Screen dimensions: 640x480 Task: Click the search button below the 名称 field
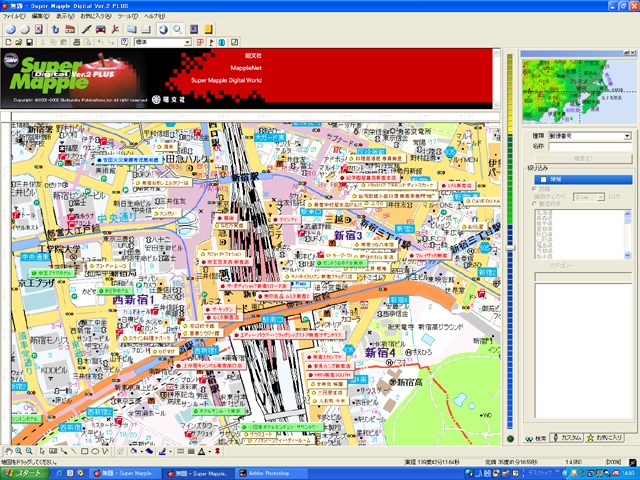point(583,159)
